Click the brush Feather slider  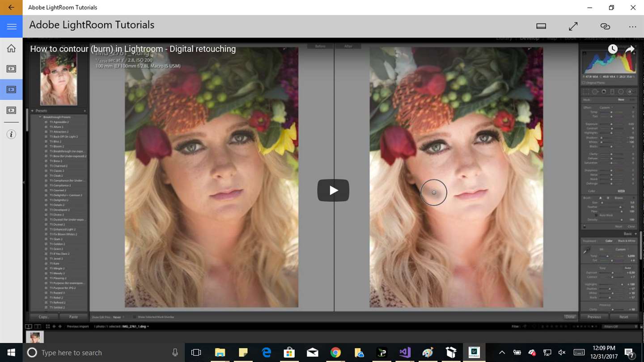point(611,207)
